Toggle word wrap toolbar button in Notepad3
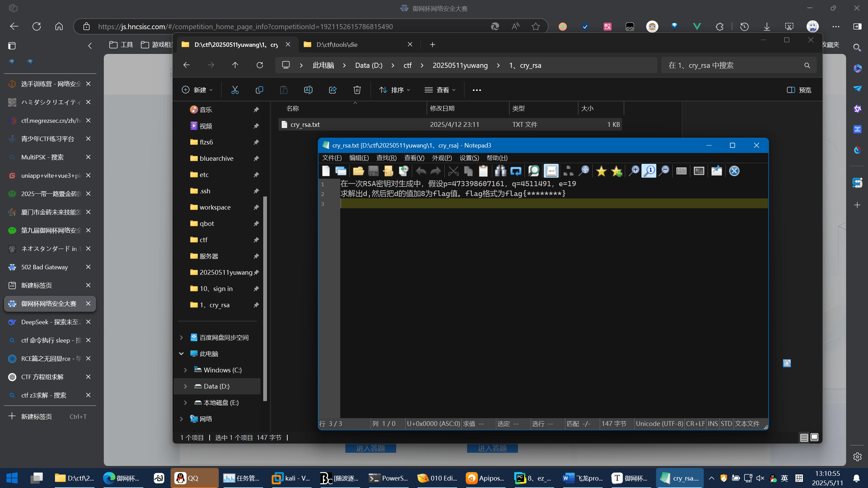Viewport: 868px width, 488px height. click(551, 171)
